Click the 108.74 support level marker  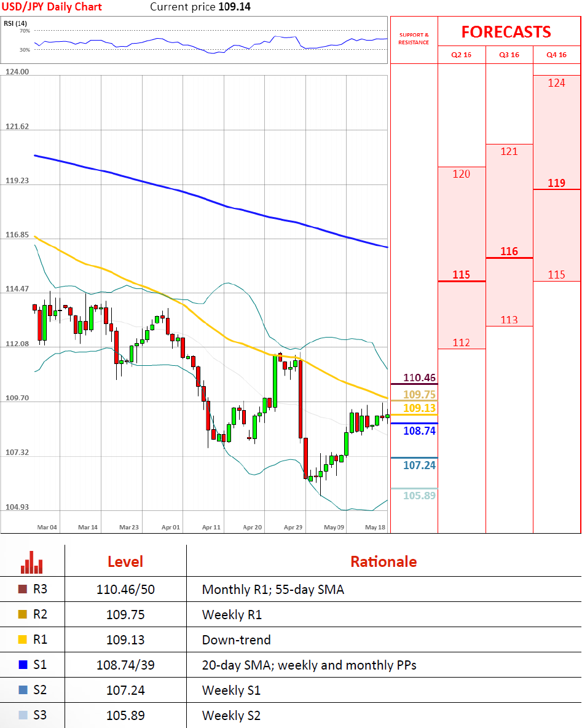click(420, 431)
